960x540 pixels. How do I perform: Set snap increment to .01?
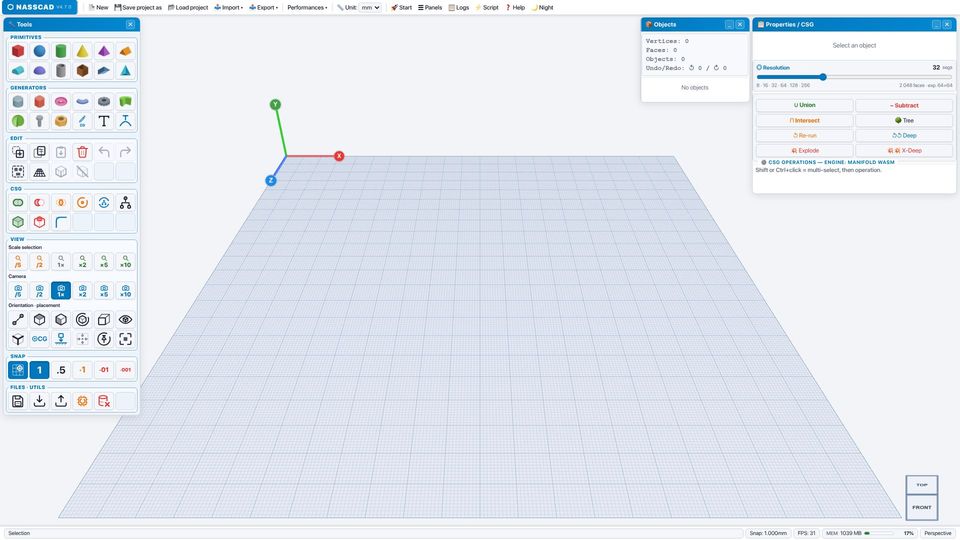tap(103, 370)
